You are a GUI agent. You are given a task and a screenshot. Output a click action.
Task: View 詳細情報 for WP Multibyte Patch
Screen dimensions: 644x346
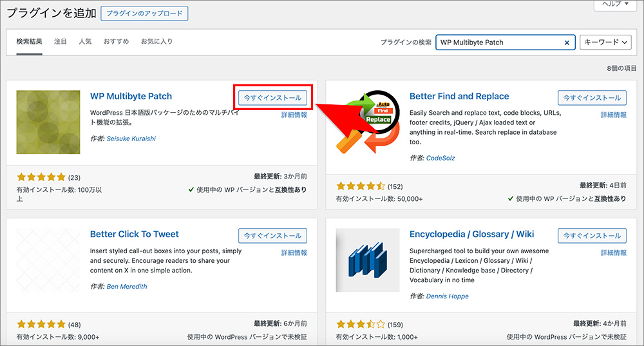pos(294,115)
